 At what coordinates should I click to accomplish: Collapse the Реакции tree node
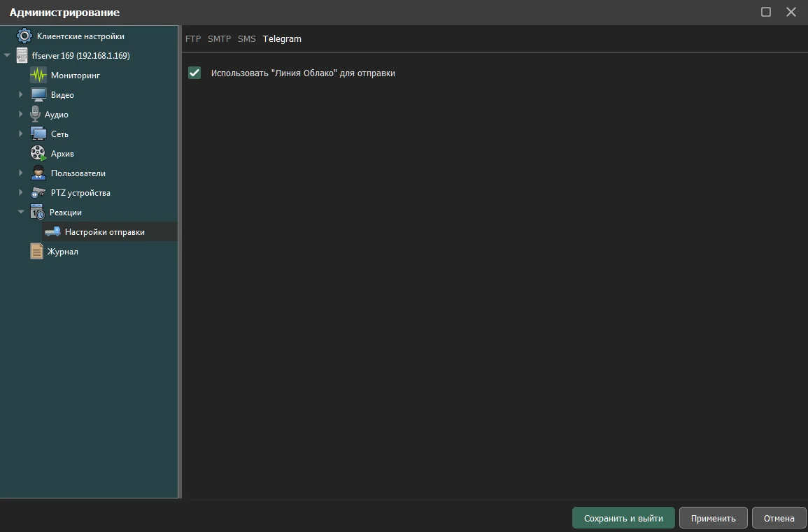(x=21, y=212)
